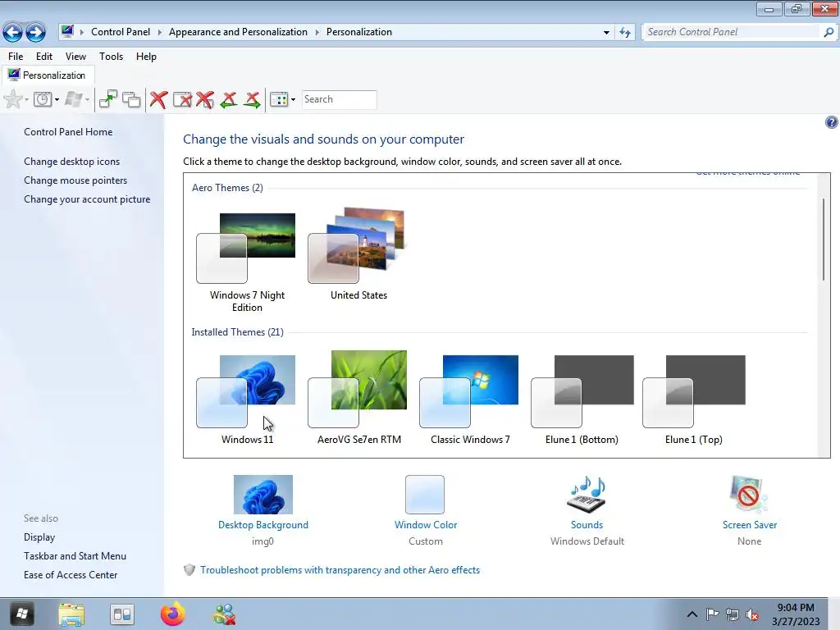Open the help question mark icon

[831, 122]
